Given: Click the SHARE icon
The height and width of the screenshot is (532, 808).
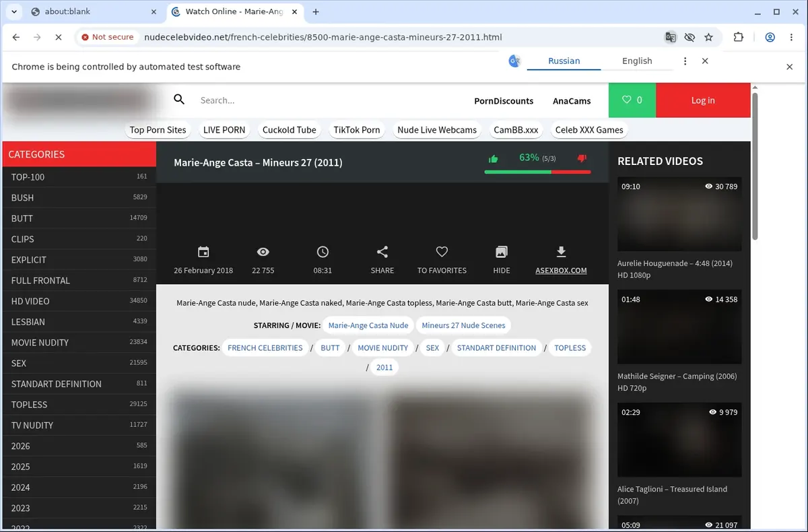Looking at the screenshot, I should point(382,252).
